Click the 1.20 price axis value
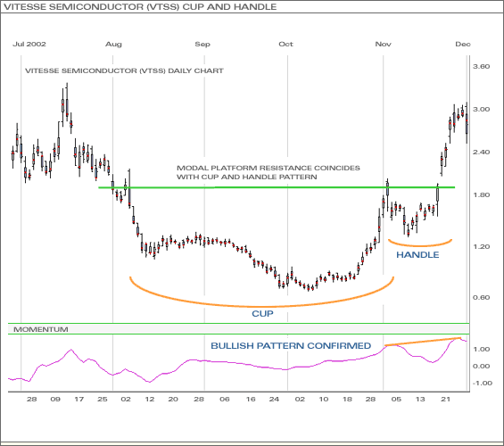This screenshot has height=446, width=504. click(x=481, y=246)
